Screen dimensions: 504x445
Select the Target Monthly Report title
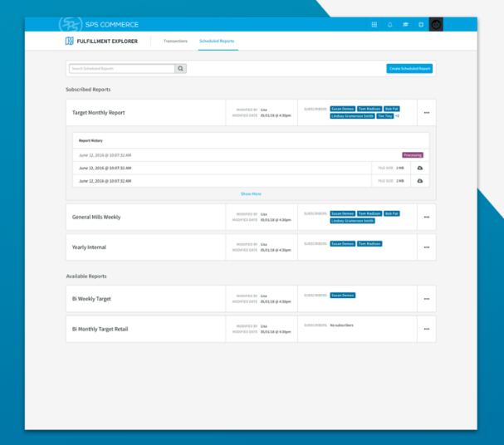coord(98,113)
